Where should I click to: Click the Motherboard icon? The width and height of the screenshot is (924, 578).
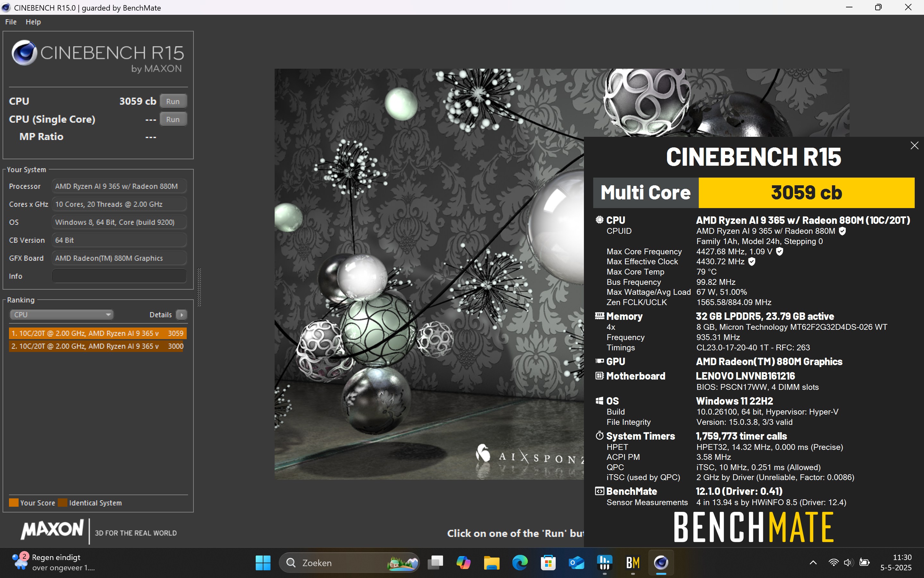pos(599,375)
